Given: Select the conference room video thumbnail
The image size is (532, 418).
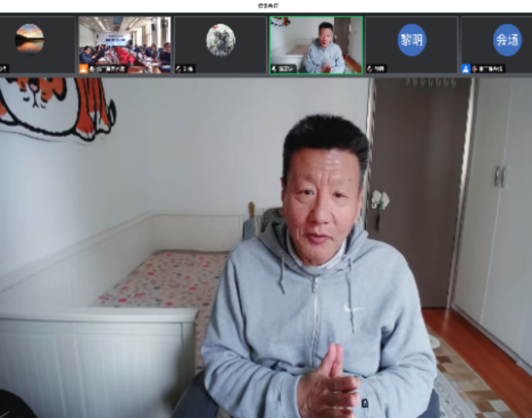Looking at the screenshot, I should (x=125, y=42).
